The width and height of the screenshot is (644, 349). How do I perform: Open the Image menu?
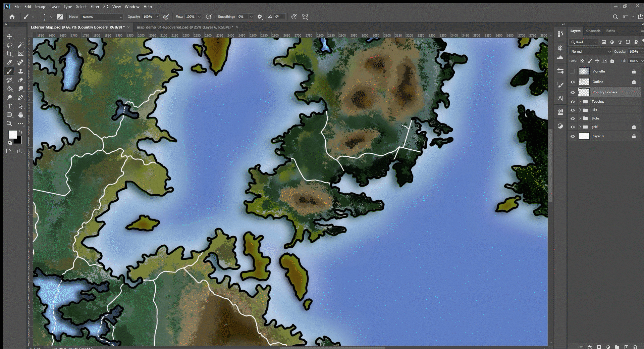pos(41,7)
